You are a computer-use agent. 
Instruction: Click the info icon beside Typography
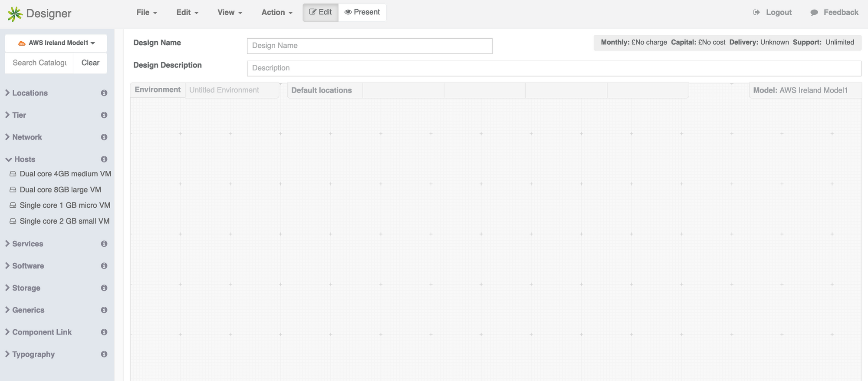point(104,354)
